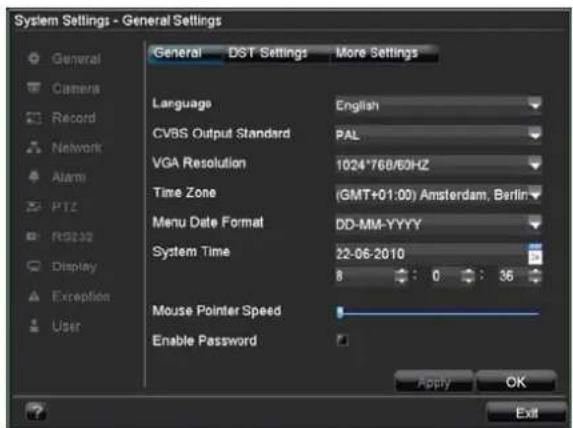Viewport: 573px width, 428px height.
Task: Click the hour stepper arrows
Action: click(401, 276)
